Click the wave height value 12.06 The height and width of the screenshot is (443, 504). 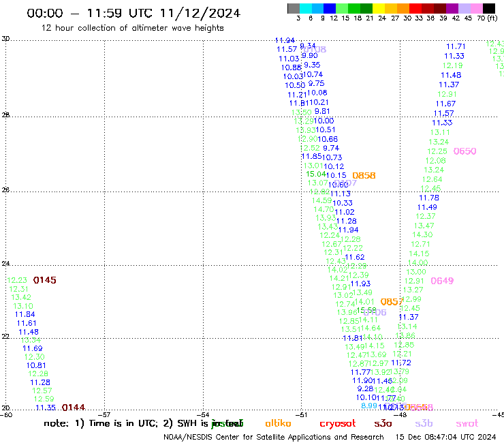click(435, 161)
